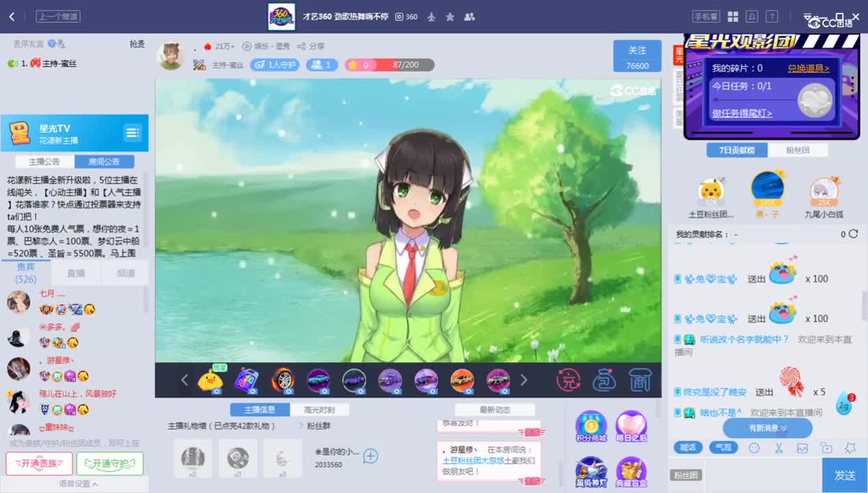Viewport: 868px width, 493px height.
Task: Select the yellow duck gift
Action: point(210,380)
